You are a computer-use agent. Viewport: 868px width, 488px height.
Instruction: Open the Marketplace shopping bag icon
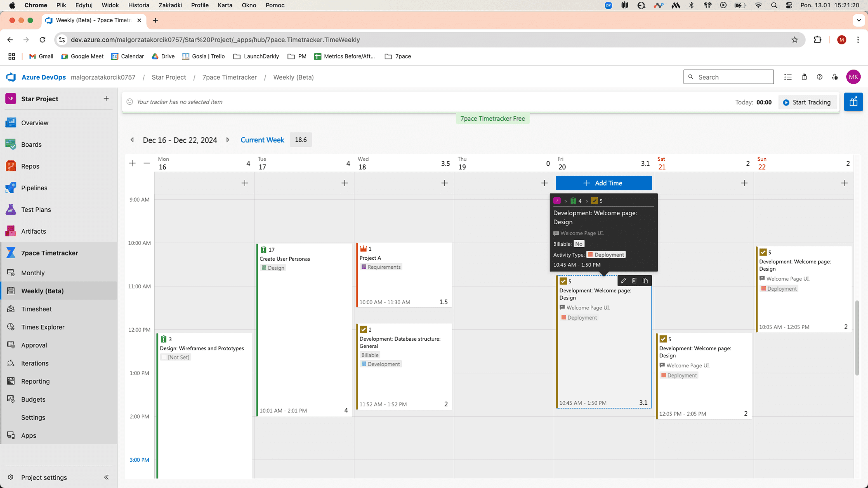(804, 77)
